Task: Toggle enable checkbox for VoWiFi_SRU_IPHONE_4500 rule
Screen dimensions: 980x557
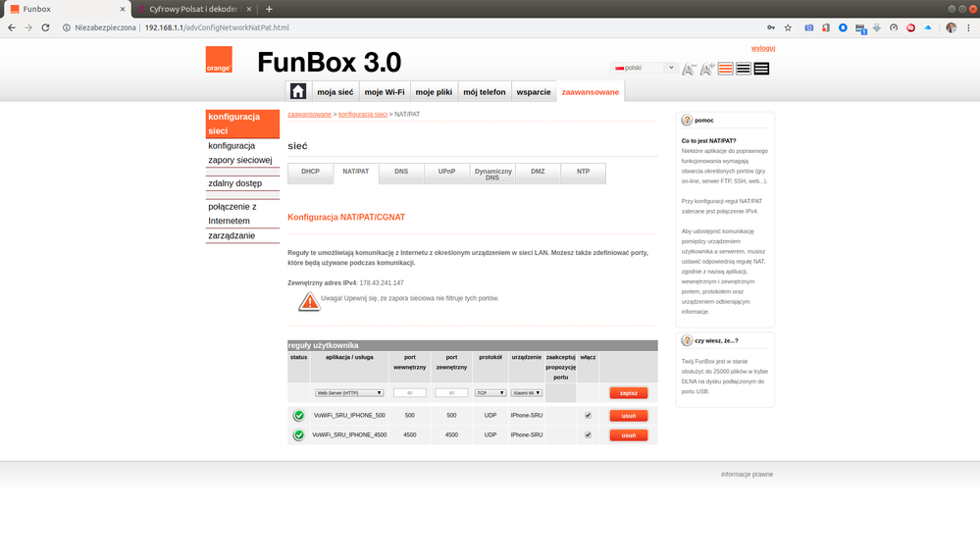Action: 588,434
